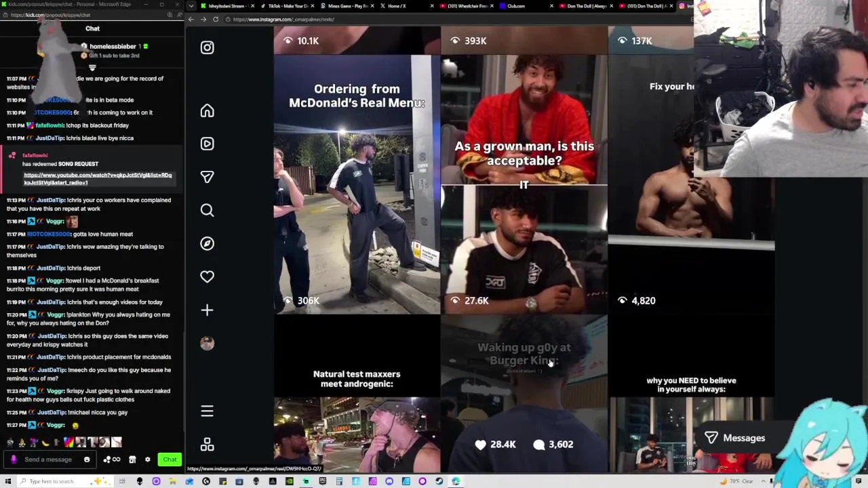This screenshot has height=488, width=868.
Task: Open NVIDIA app from the taskbar
Action: [x=290, y=481]
